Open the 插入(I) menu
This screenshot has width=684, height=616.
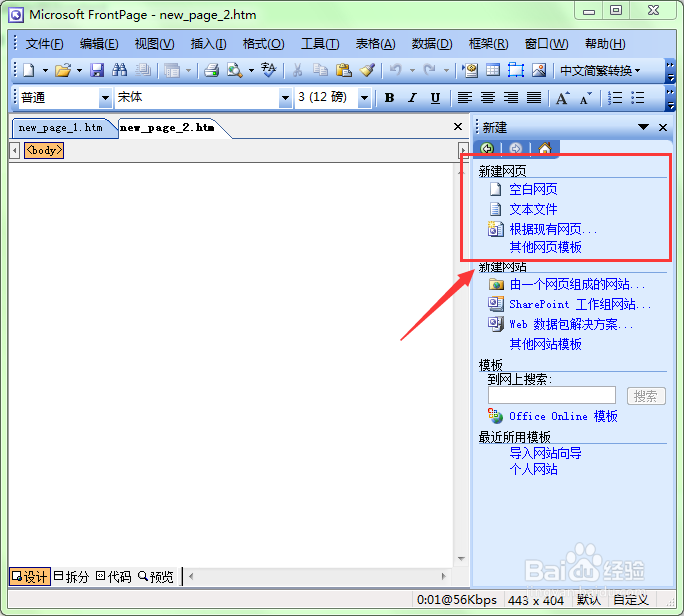(209, 44)
